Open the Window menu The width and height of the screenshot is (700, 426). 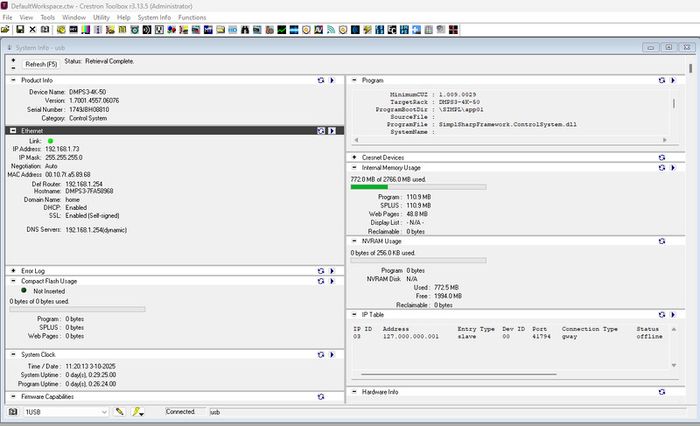74,17
